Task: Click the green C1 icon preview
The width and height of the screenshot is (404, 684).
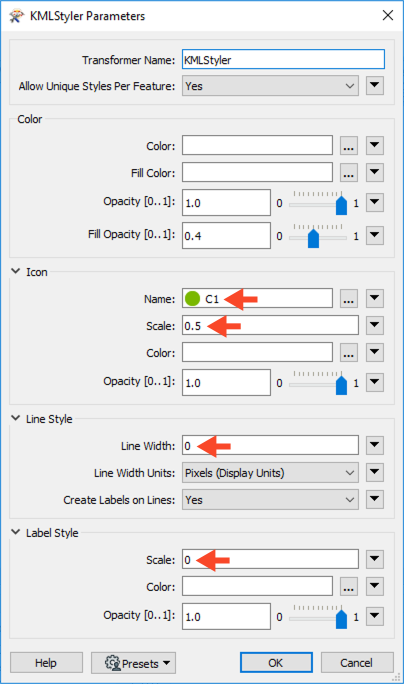Action: click(x=192, y=299)
